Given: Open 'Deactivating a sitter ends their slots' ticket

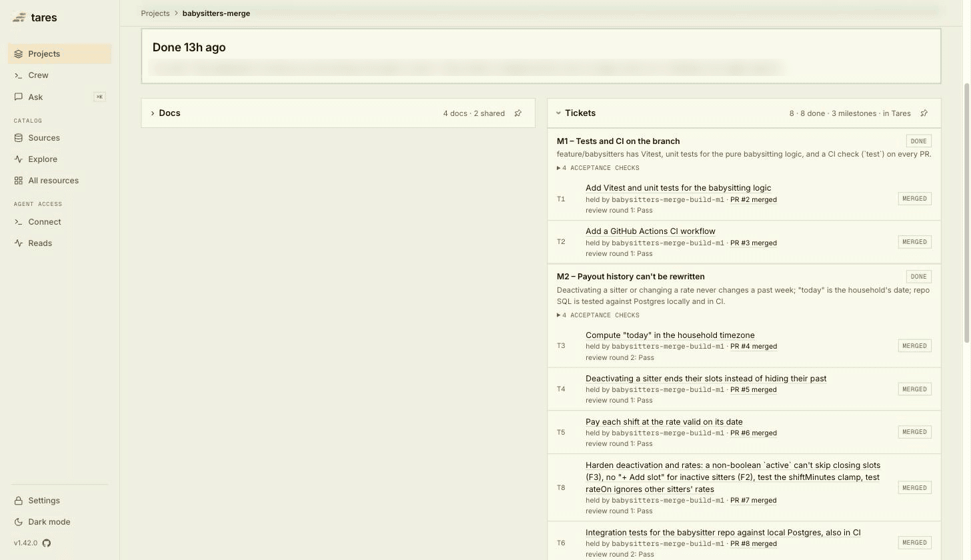Looking at the screenshot, I should coord(706,379).
